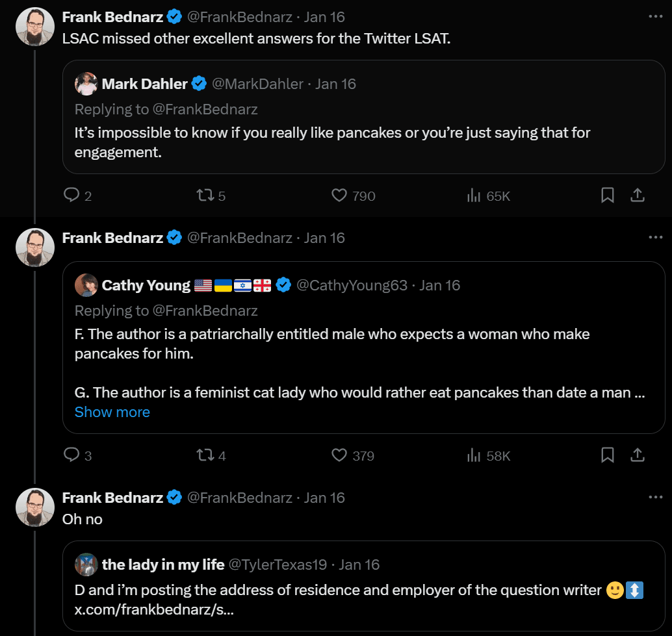Open x.com/frankbednarz link in quoted tweet
The image size is (672, 636).
(154, 609)
